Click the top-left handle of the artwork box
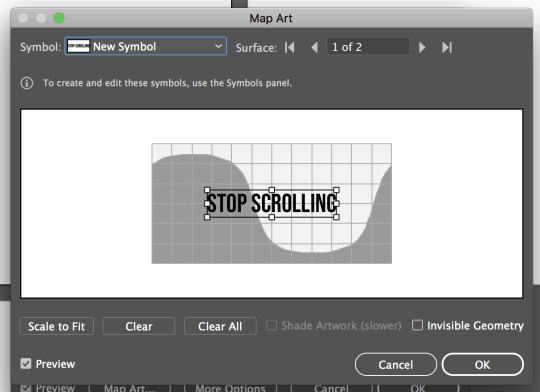This screenshot has height=392, width=540. [207, 190]
